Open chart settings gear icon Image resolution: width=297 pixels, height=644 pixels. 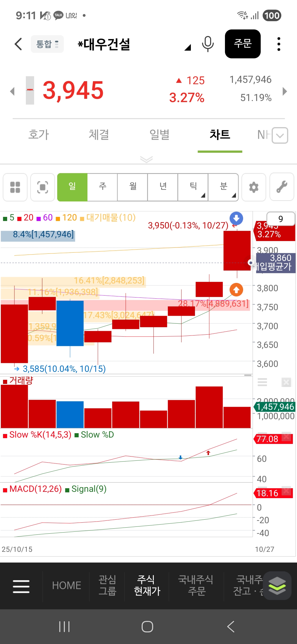coord(254,187)
